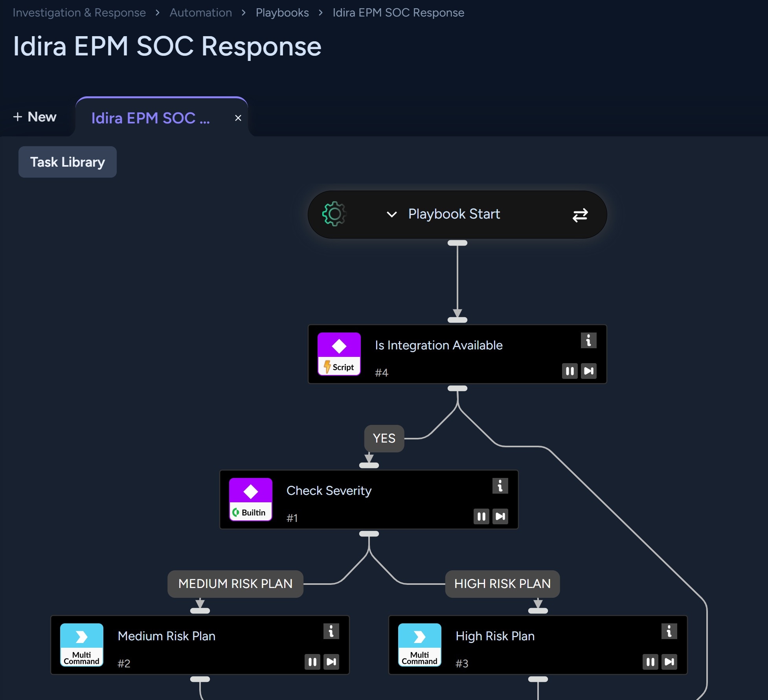The height and width of the screenshot is (700, 768).
Task: Click task number #1 label
Action: [292, 518]
